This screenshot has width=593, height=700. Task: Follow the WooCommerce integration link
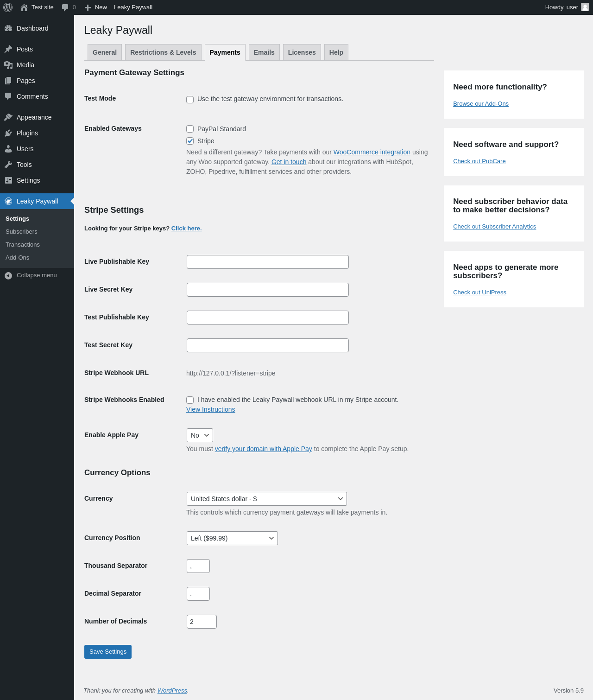point(372,152)
